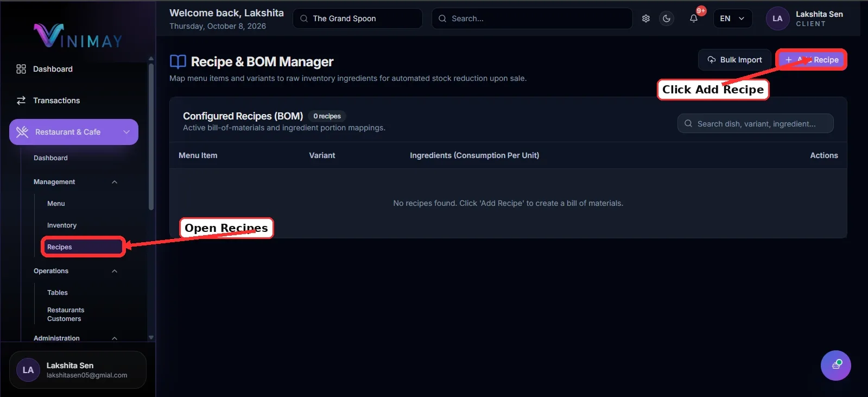This screenshot has height=397, width=868.
Task: Click The Grand Spoon restaurant selector
Action: click(358, 18)
